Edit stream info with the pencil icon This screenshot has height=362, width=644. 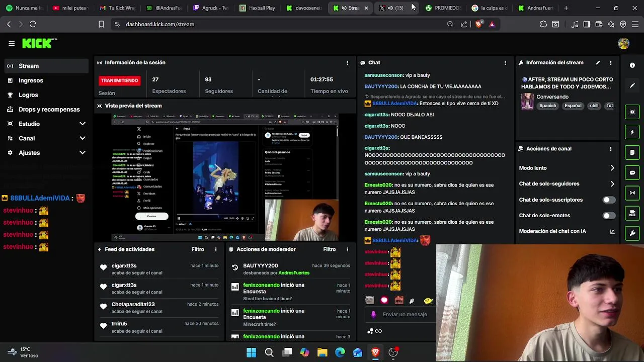[x=598, y=63]
